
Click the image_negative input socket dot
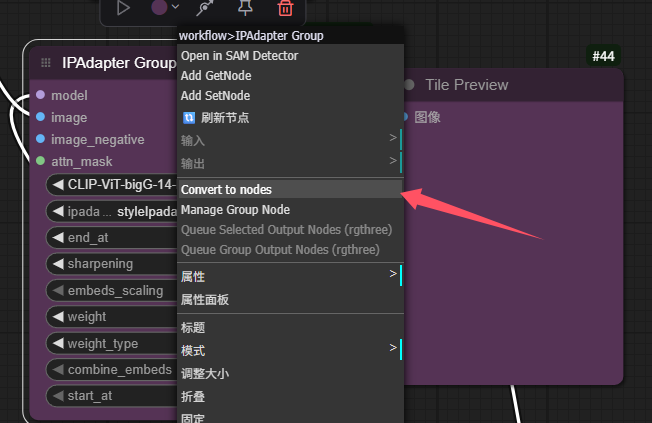40,139
